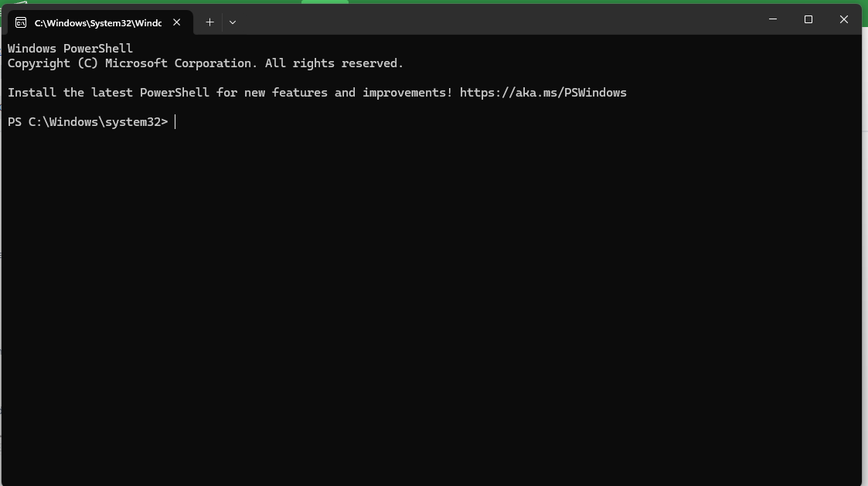The width and height of the screenshot is (868, 486).
Task: Click the Windows PowerShell header line
Action: pos(70,49)
